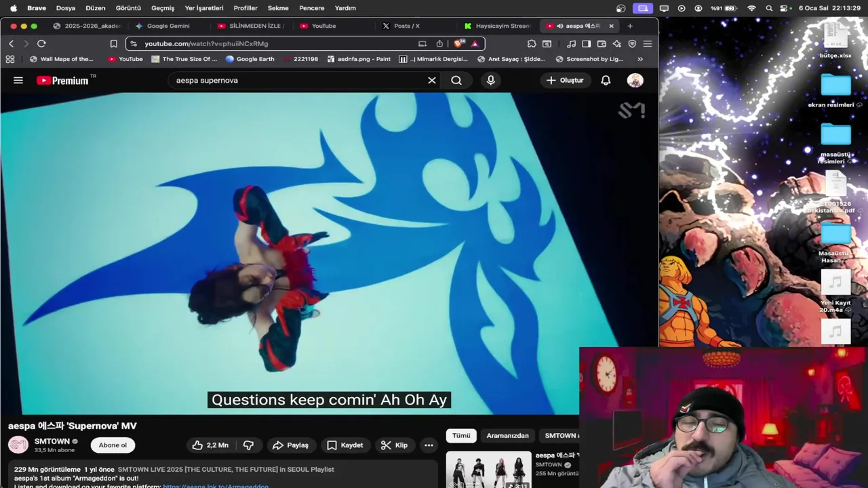
Task: Open macOS Spotlight search
Action: (769, 8)
